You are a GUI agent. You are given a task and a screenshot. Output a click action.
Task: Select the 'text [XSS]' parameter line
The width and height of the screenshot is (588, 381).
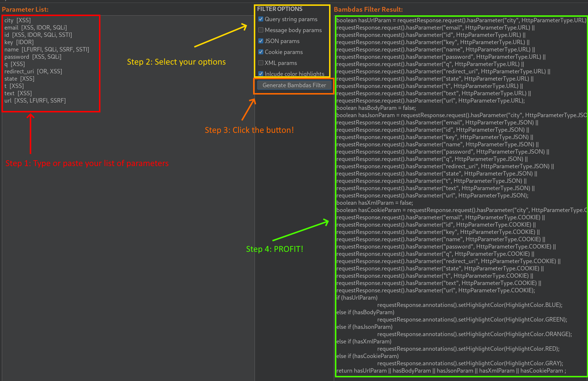point(18,93)
